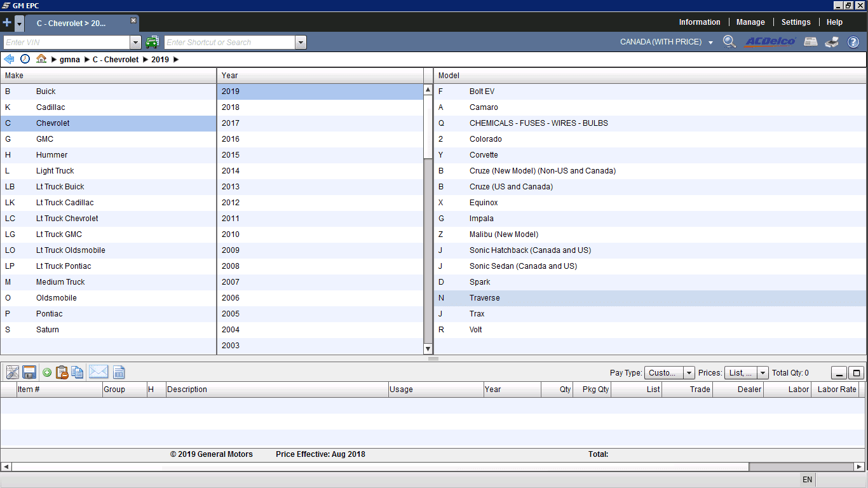Click the Description column header
Viewport: 868px width, 488px height.
pos(277,390)
